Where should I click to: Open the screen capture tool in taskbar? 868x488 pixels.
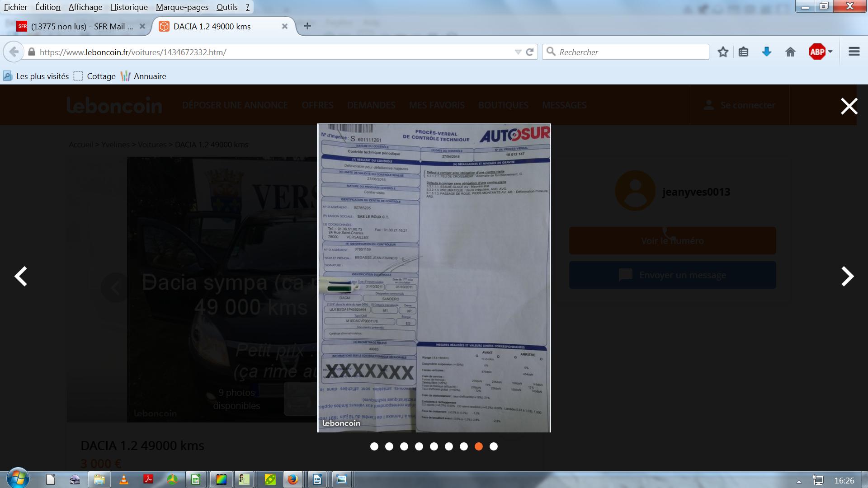pos(342,479)
